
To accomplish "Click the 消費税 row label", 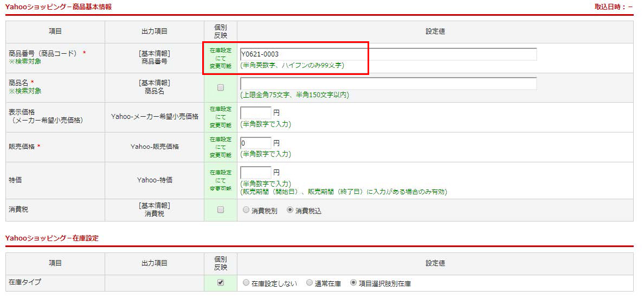I will [x=18, y=210].
